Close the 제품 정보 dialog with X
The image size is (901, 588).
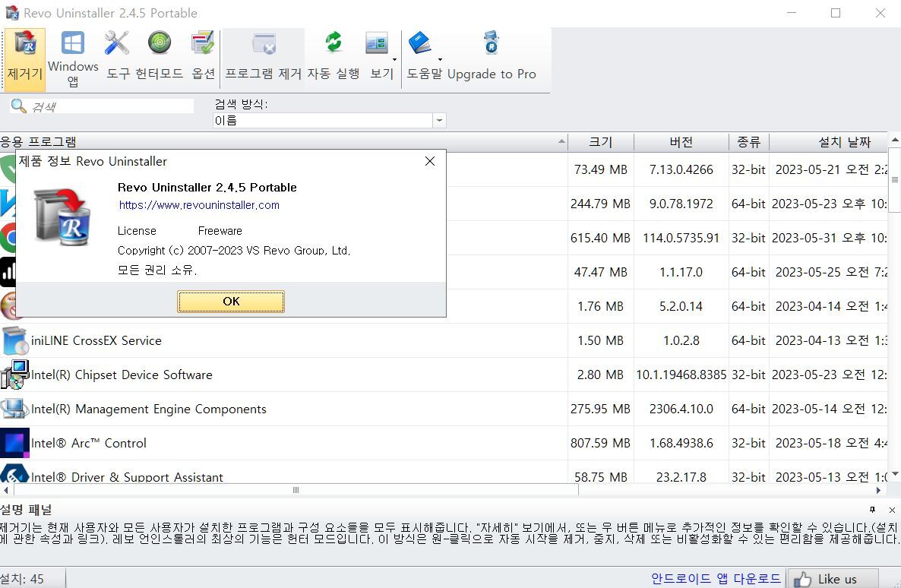pyautogui.click(x=430, y=162)
